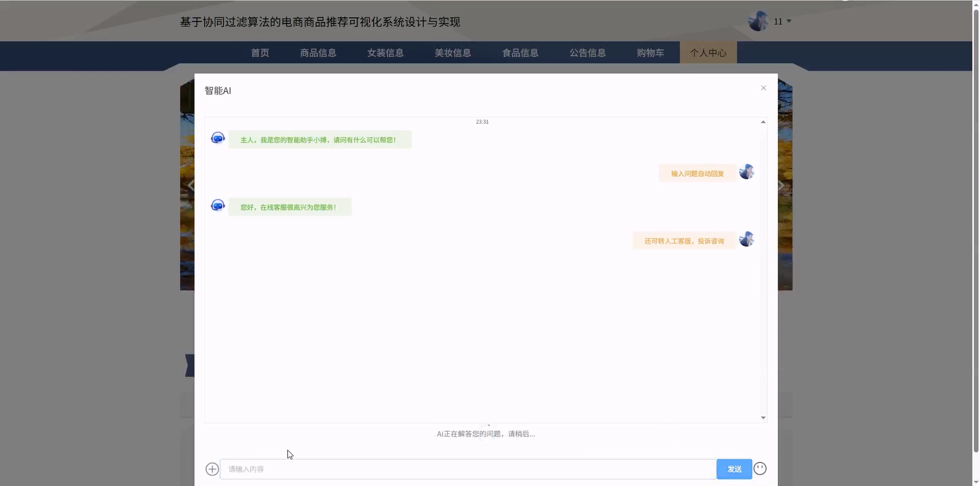980x486 pixels.
Task: Click the robot avatar beside greeting message
Action: [x=218, y=138]
